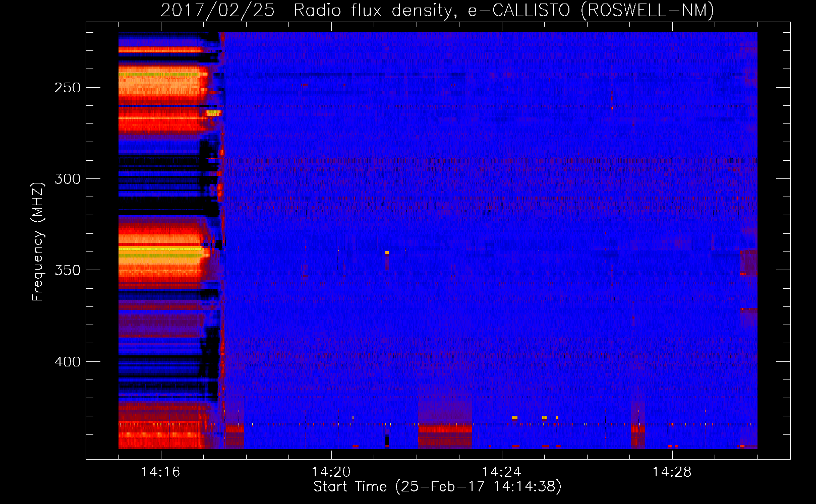Screen dimensions: 816x504
Task: Click the 14:16 time tick label
Action: tap(160, 472)
